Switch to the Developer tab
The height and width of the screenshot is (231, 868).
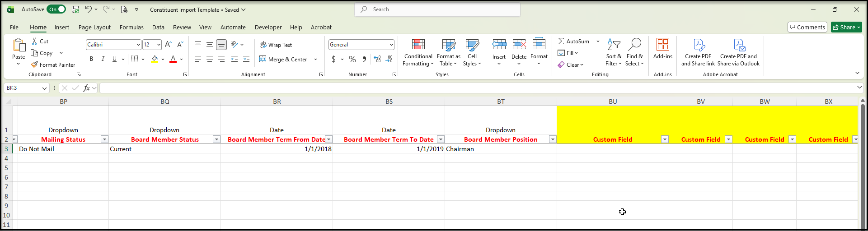[268, 27]
